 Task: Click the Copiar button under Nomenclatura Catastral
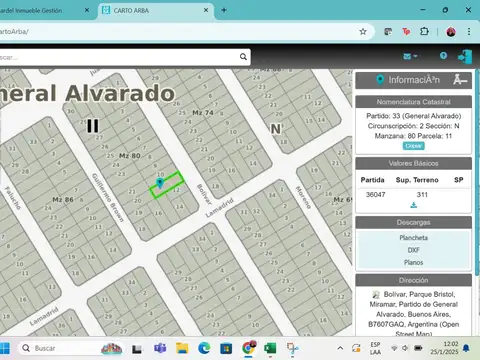413,146
